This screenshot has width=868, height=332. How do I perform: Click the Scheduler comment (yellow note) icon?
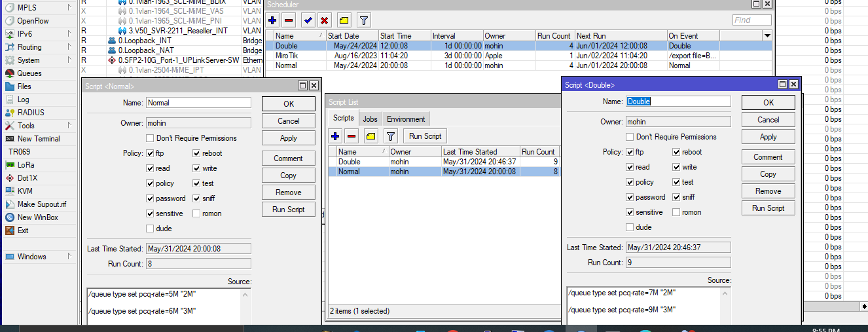click(344, 20)
